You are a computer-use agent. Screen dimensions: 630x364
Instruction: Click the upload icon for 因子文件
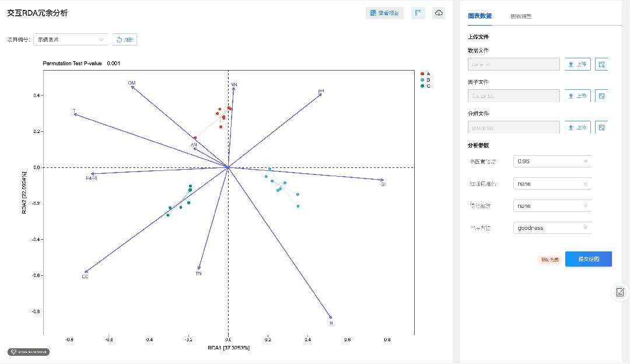pyautogui.click(x=577, y=96)
